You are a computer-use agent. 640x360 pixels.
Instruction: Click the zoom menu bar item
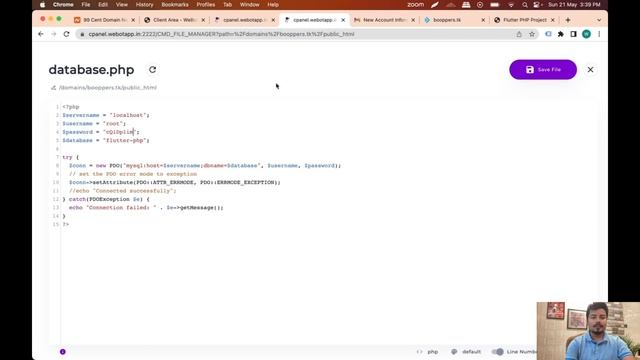[x=416, y=4]
